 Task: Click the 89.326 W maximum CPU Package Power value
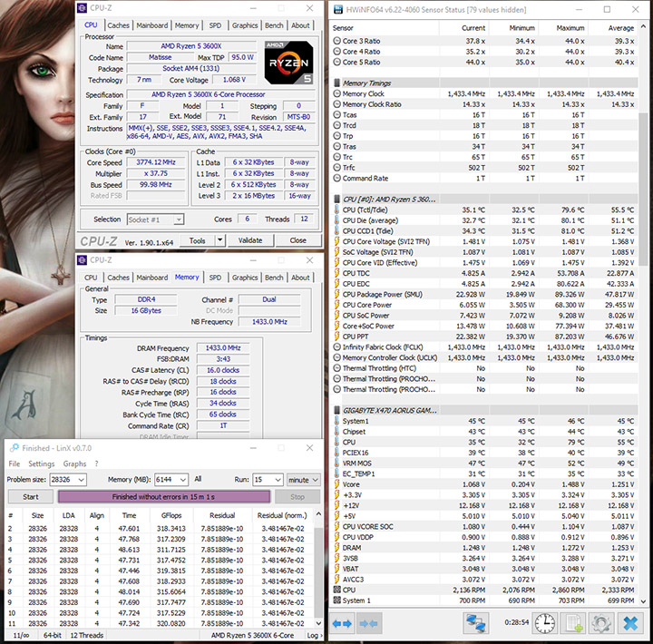click(570, 294)
